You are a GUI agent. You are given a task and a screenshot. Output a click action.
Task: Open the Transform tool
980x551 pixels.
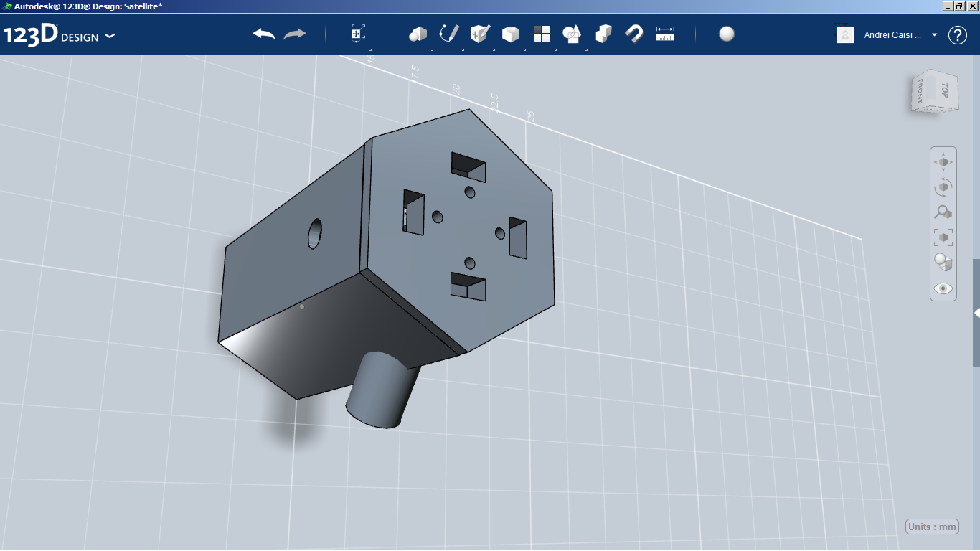357,34
